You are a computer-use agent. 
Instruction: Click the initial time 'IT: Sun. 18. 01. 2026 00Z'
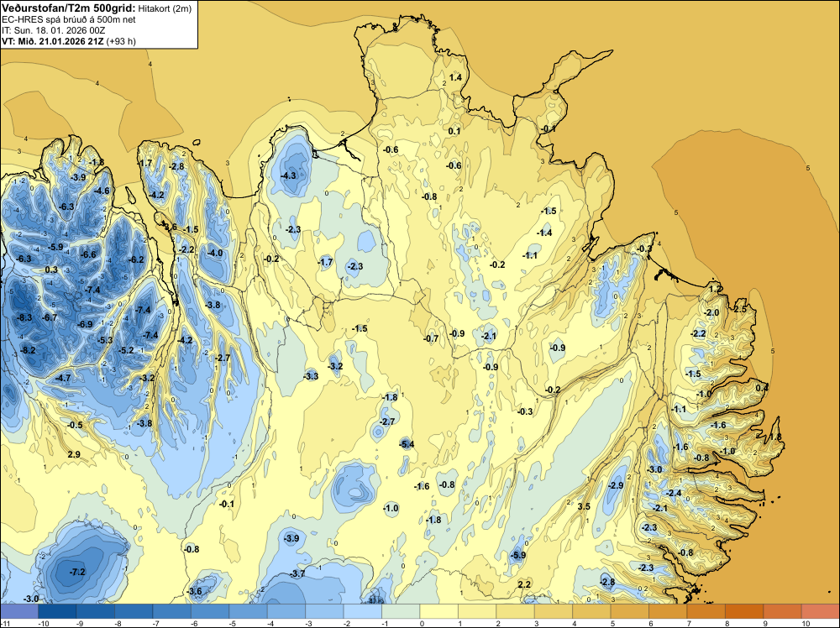pyautogui.click(x=53, y=30)
